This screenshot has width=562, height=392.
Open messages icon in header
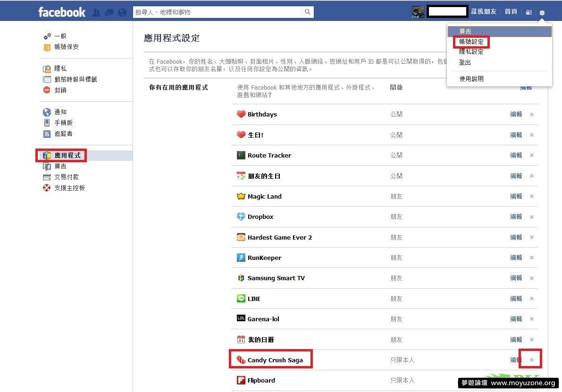(x=109, y=13)
